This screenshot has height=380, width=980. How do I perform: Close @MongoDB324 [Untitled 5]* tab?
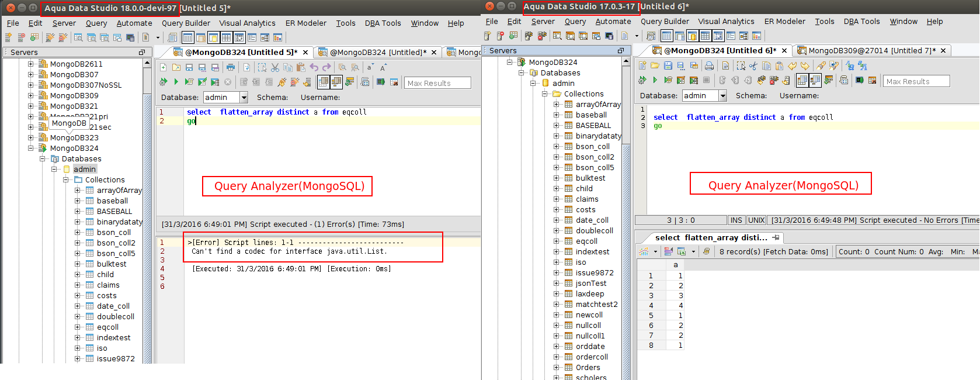tap(305, 53)
